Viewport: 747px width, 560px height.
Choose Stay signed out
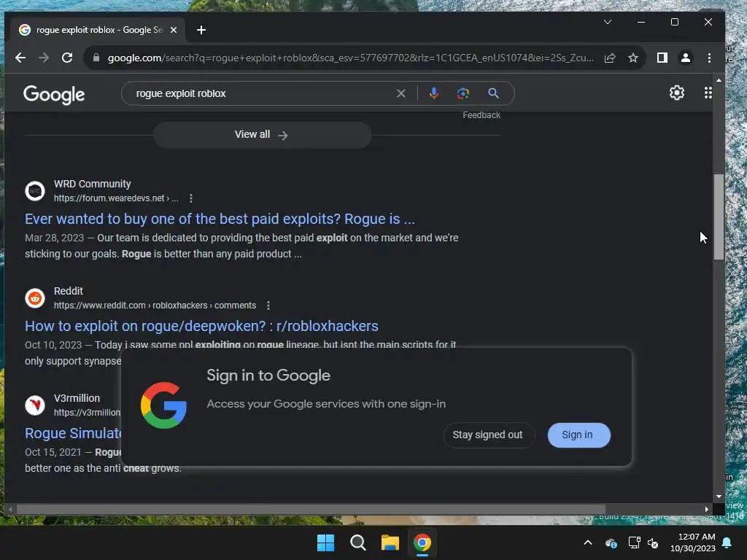coord(488,435)
